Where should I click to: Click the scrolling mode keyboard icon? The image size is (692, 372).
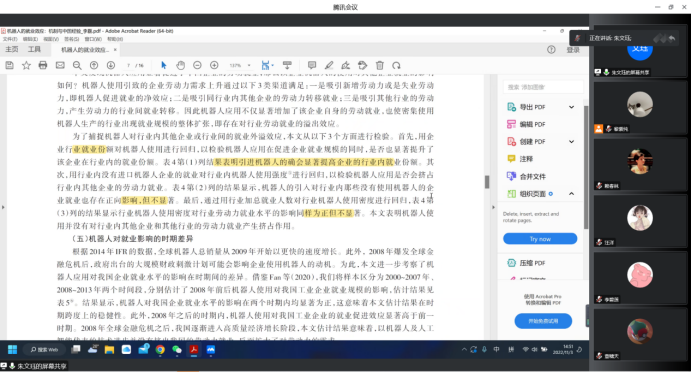tap(287, 65)
